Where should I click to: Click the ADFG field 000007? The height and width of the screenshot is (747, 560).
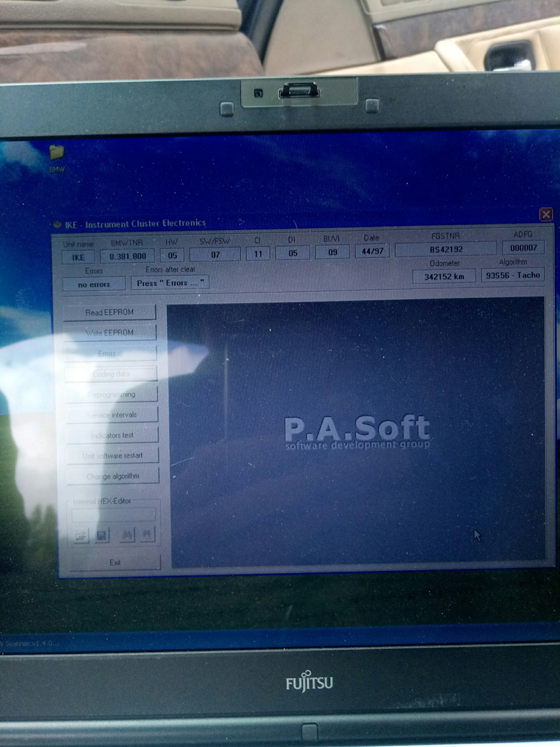coord(523,247)
